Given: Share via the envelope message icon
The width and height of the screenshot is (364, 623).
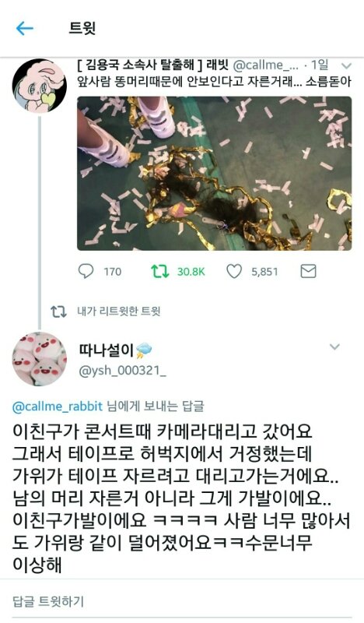Looking at the screenshot, I should tap(309, 271).
